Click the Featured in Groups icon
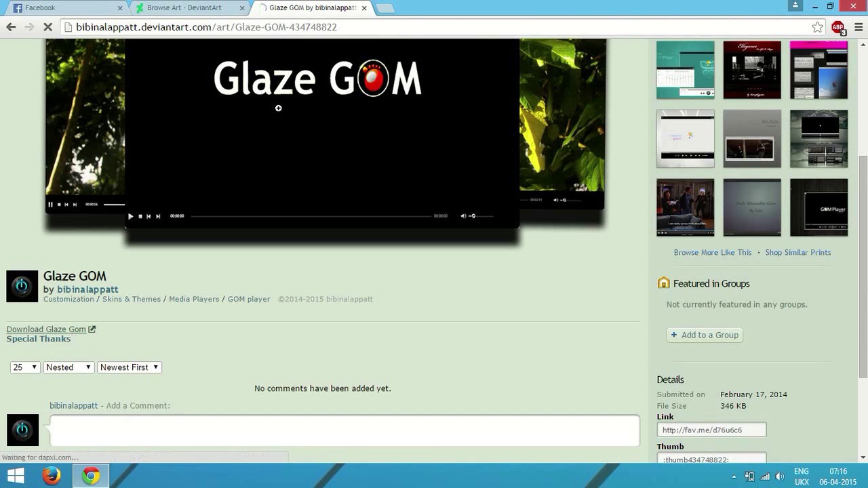This screenshot has width=868, height=488. (x=664, y=283)
